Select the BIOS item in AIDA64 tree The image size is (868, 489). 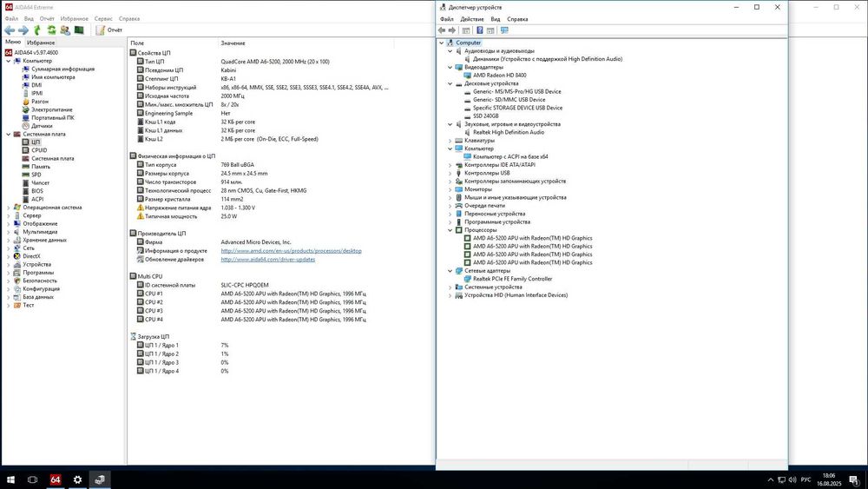[37, 191]
